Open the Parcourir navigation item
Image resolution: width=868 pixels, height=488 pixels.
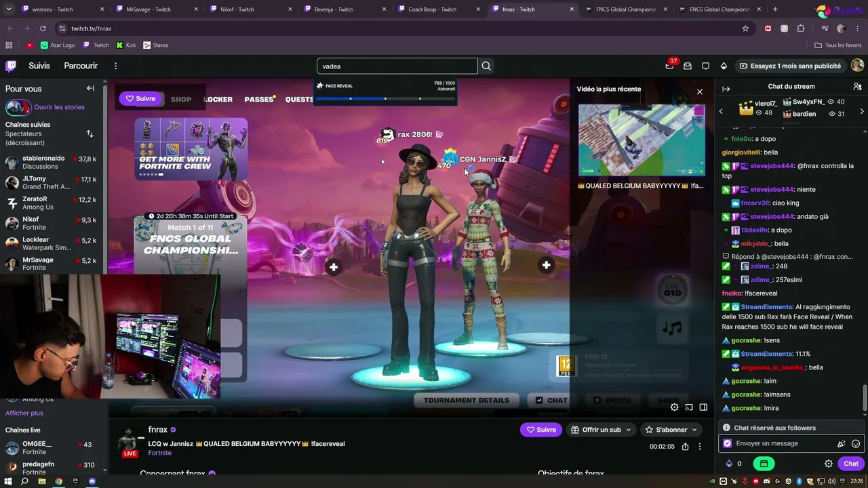(81, 66)
